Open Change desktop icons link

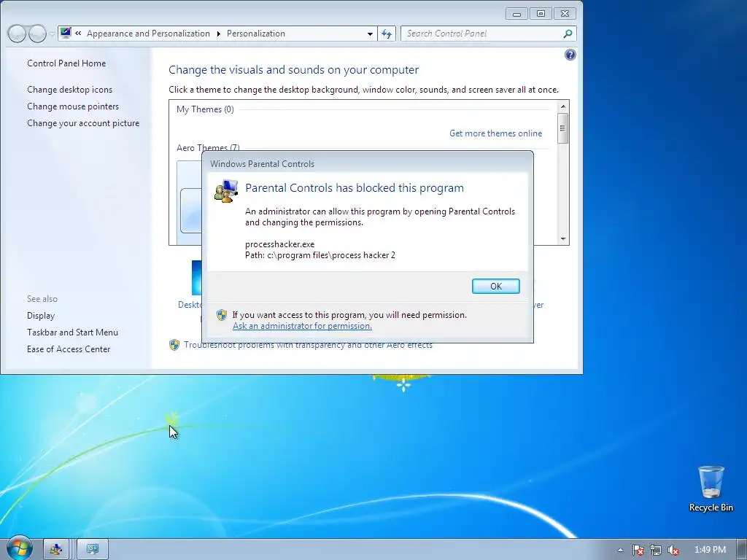coord(69,90)
